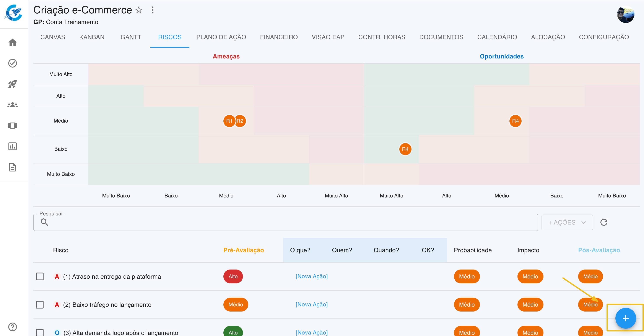Click Nova Ação link for first risk
This screenshot has height=336, width=644.
coord(312,276)
